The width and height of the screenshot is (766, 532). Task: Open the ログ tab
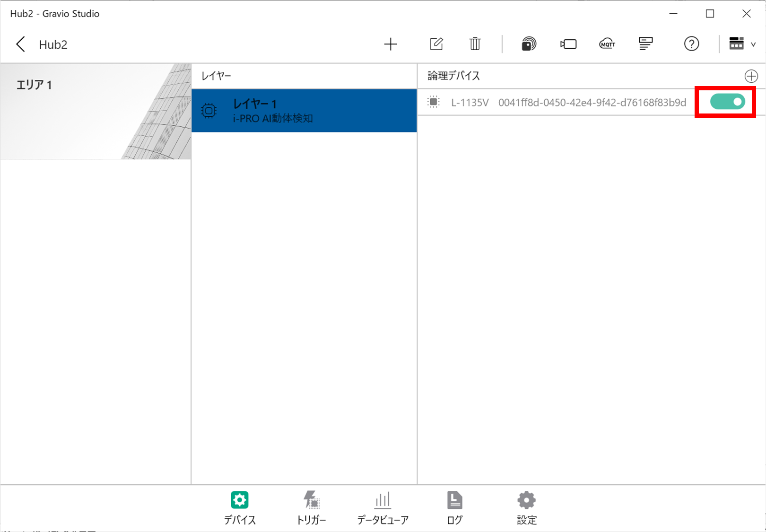tap(454, 508)
